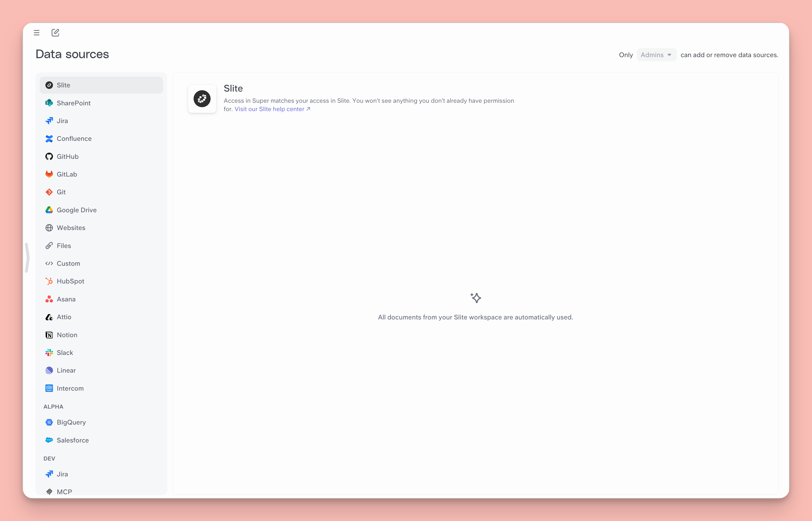The image size is (812, 521).
Task: Open the Notion data source entry
Action: pyautogui.click(x=101, y=335)
